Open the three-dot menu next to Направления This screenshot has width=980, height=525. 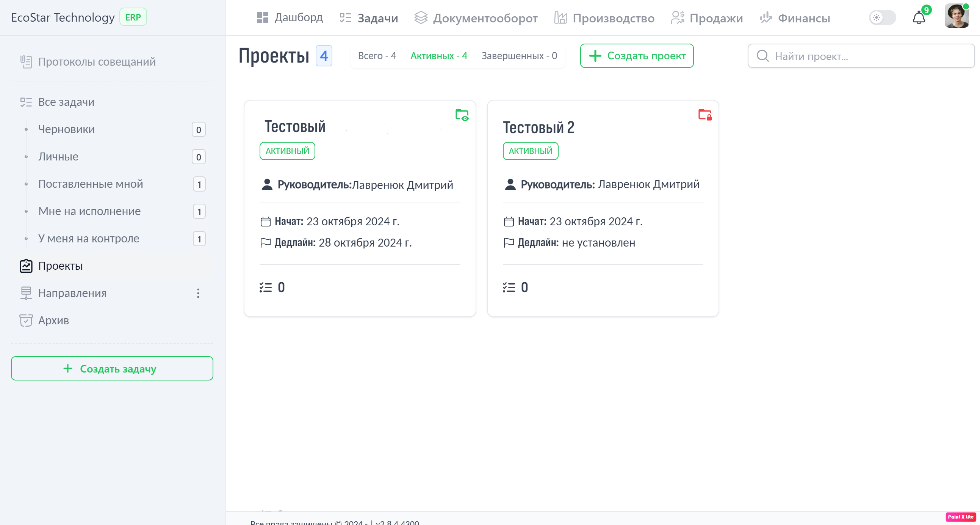[x=198, y=293]
